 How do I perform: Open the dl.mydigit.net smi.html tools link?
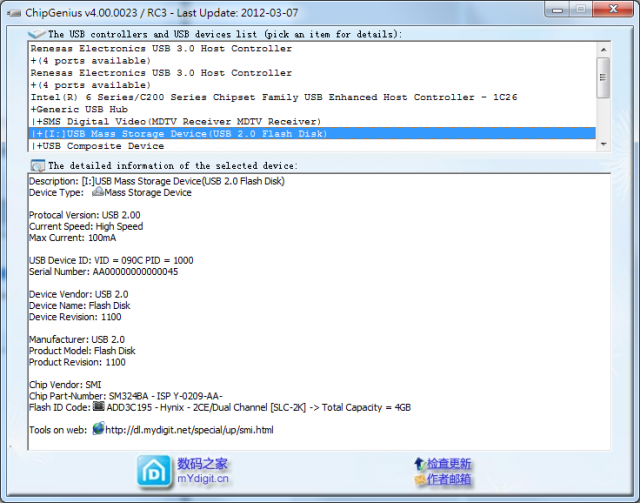189,430
